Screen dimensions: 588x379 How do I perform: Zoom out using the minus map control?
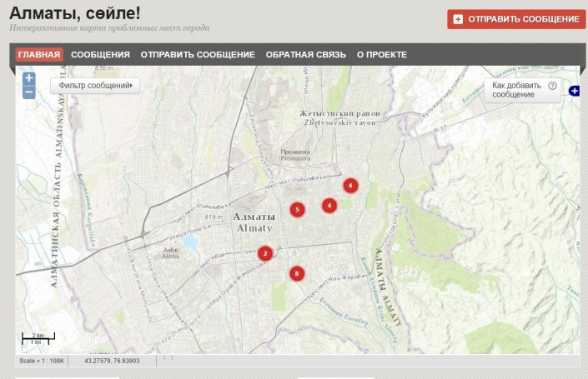click(x=29, y=92)
